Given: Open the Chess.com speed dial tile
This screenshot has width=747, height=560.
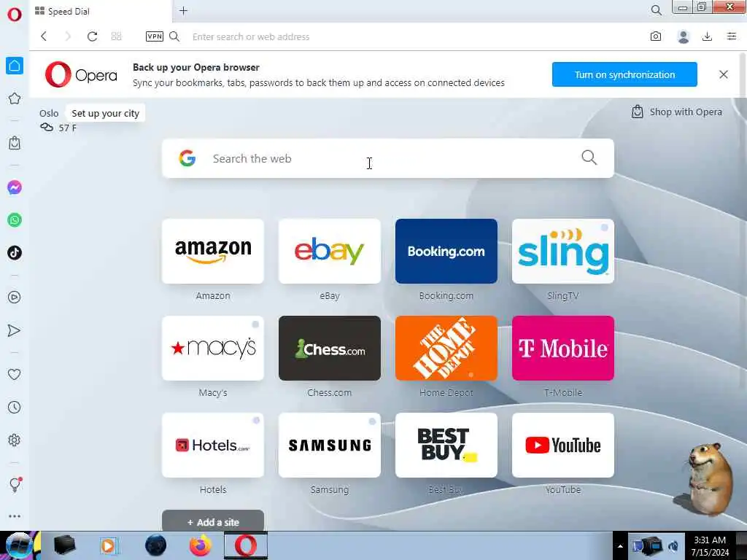Looking at the screenshot, I should 330,348.
